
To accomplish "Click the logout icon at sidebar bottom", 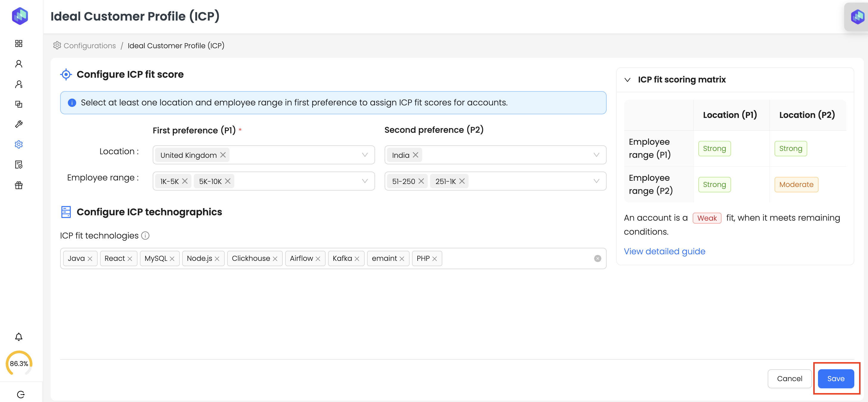I will click(21, 394).
